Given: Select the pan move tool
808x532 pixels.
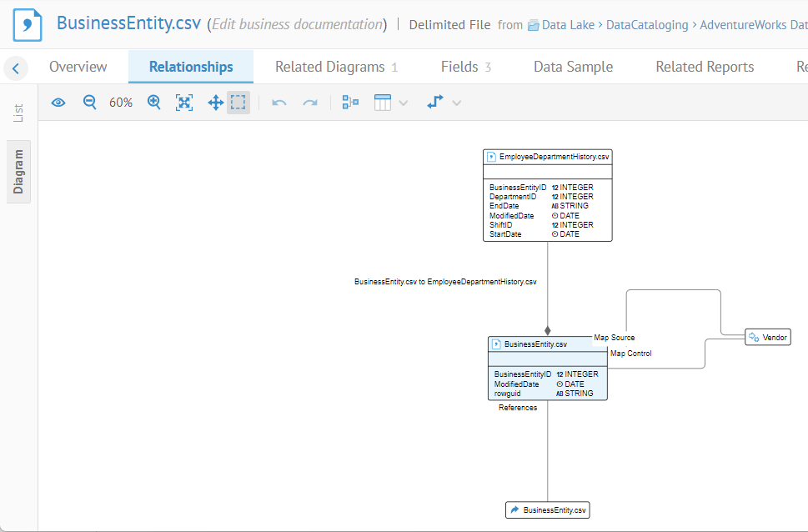Looking at the screenshot, I should (x=215, y=103).
